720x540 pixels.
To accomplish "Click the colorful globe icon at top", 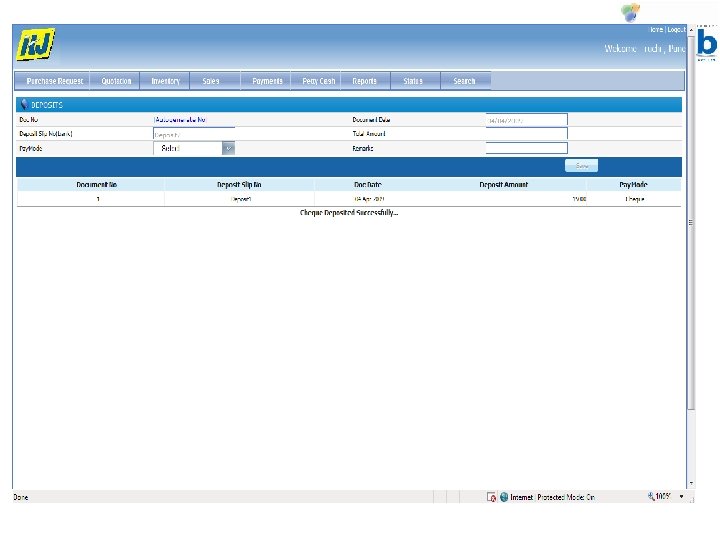I will pos(630,12).
